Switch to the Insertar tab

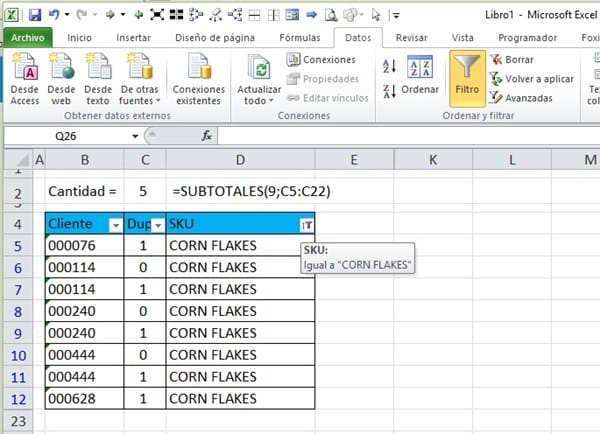tap(133, 38)
